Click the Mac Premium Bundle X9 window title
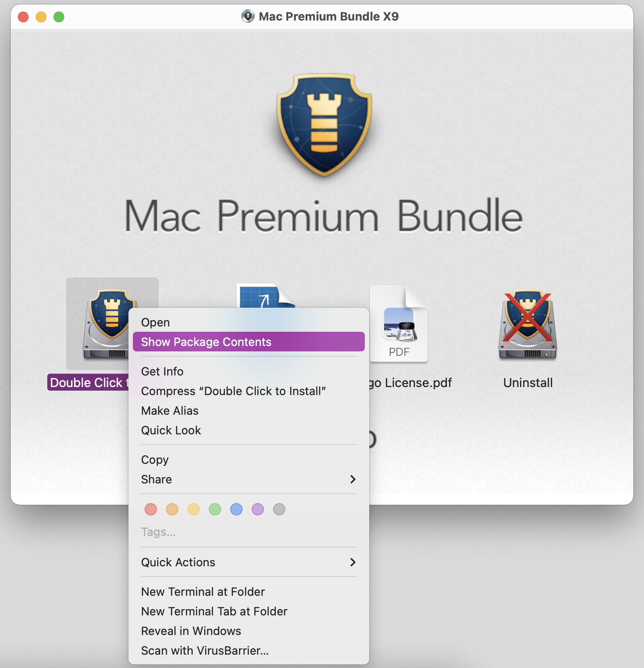This screenshot has height=668, width=644. pyautogui.click(x=329, y=16)
